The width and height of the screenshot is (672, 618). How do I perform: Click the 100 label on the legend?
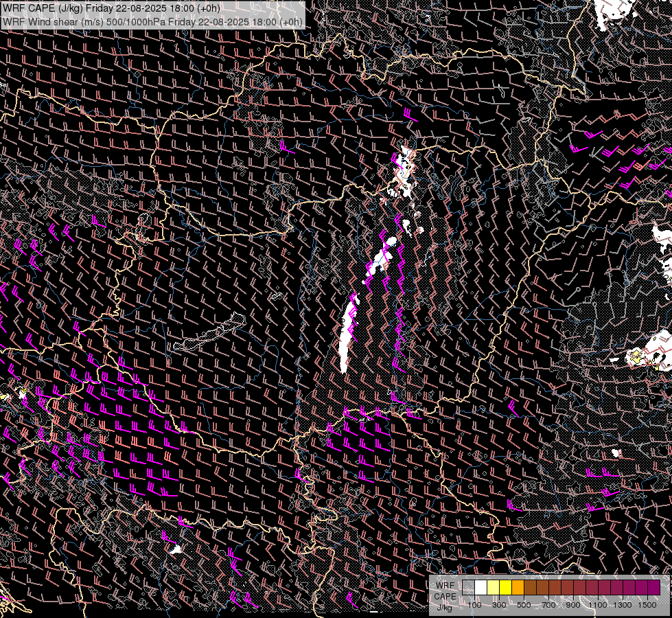coord(474,605)
